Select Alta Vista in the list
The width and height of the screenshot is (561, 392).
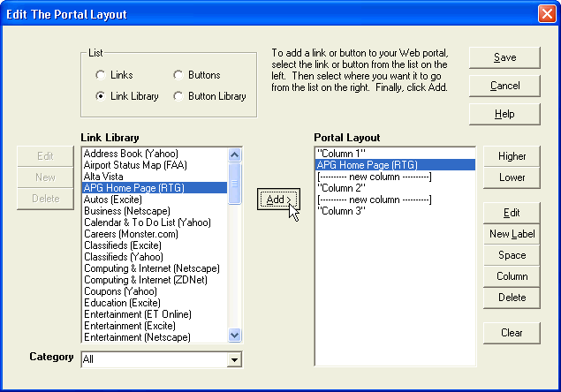(x=155, y=177)
